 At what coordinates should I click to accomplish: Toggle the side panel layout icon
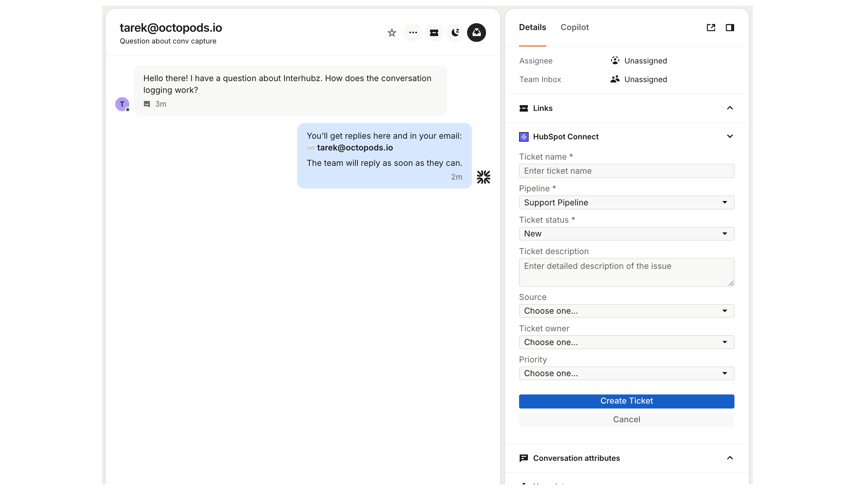coord(730,27)
